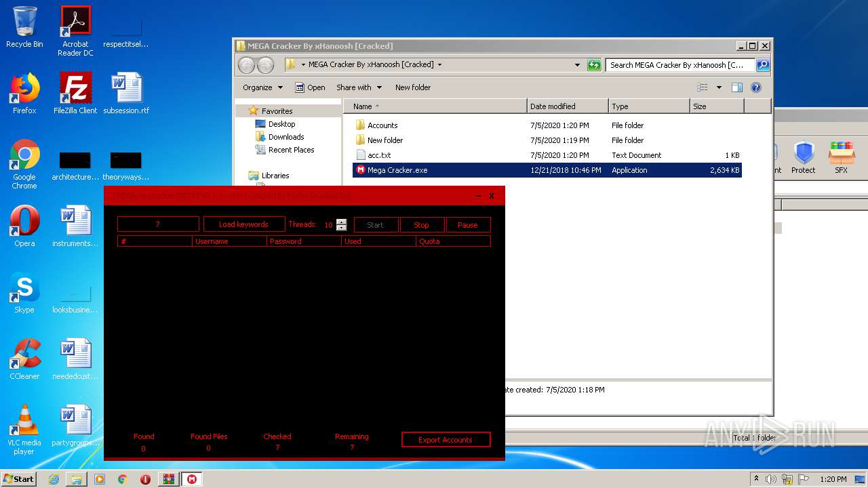Focus the Search MEGA Cracker field
The height and width of the screenshot is (488, 868).
pos(680,65)
